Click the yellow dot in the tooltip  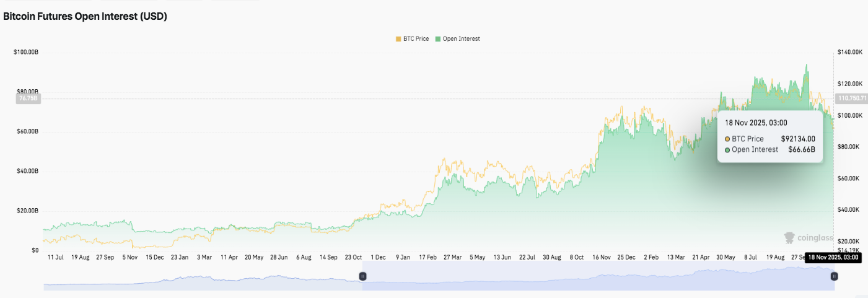[727, 139]
